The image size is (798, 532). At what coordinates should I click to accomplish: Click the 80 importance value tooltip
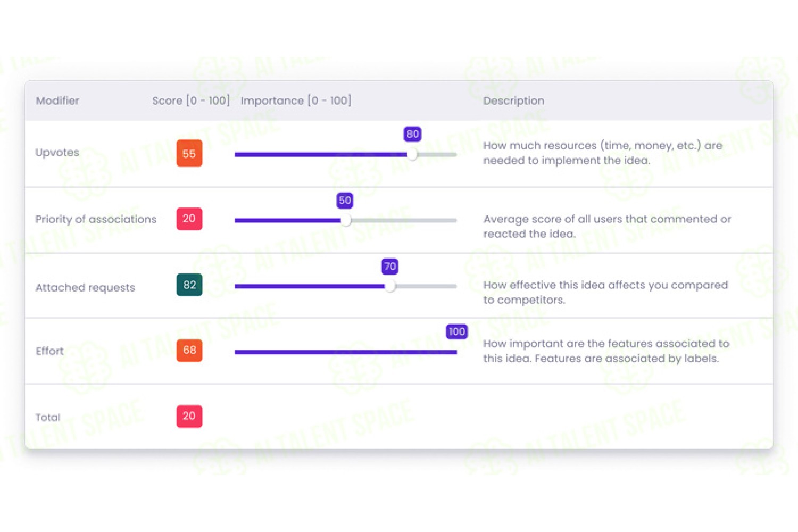412,134
